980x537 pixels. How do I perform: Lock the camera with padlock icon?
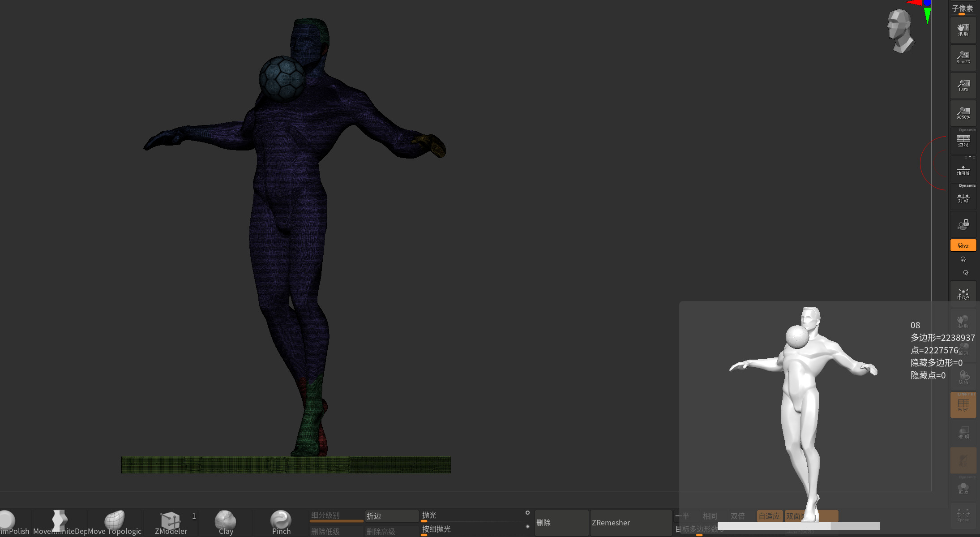click(x=963, y=224)
